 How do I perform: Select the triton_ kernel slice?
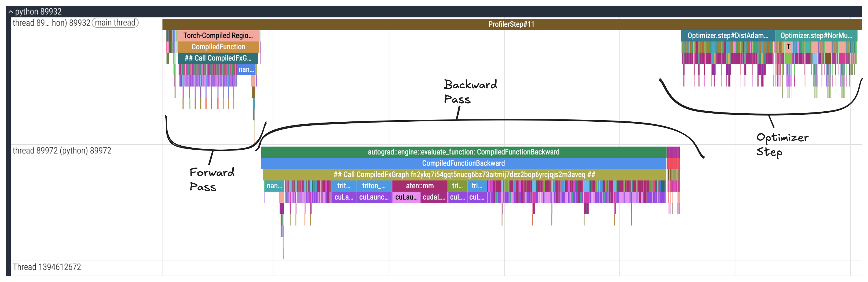pyautogui.click(x=374, y=186)
